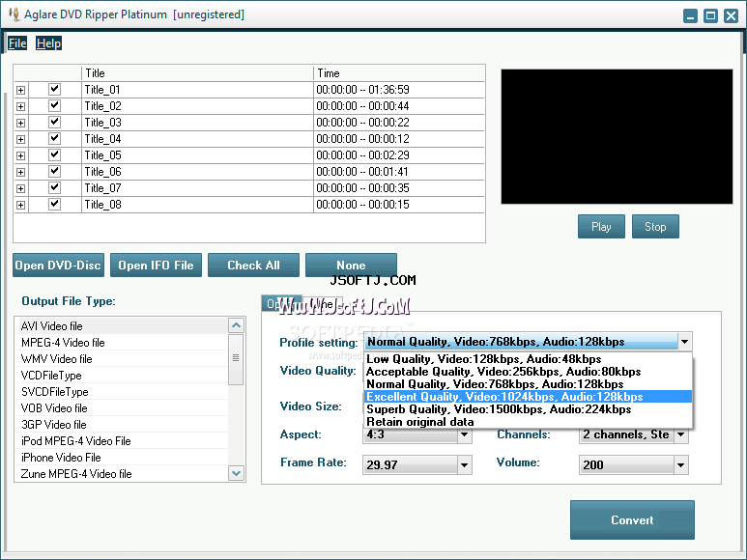Open the File menu
Image resolution: width=747 pixels, height=560 pixels.
[x=17, y=43]
